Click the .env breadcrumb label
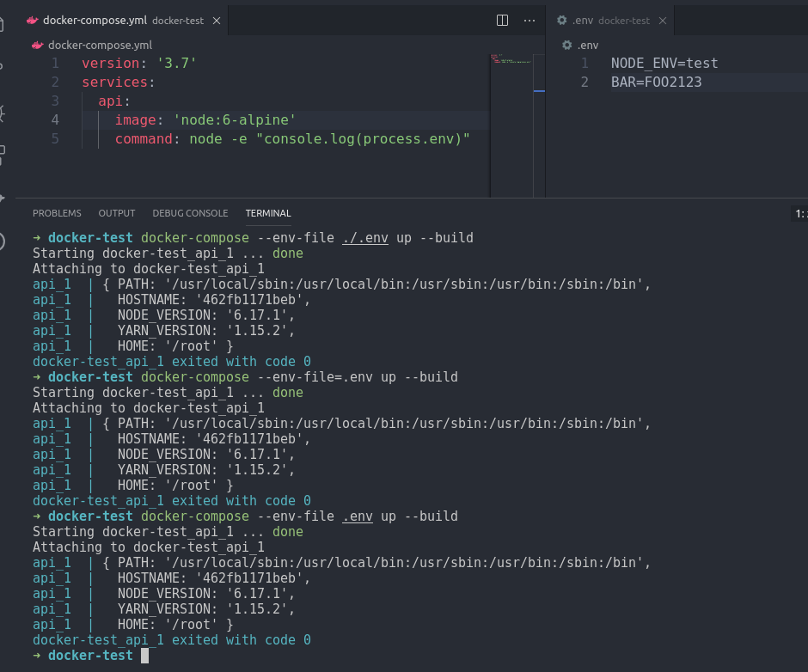Screen dimensions: 808x672 coord(588,46)
